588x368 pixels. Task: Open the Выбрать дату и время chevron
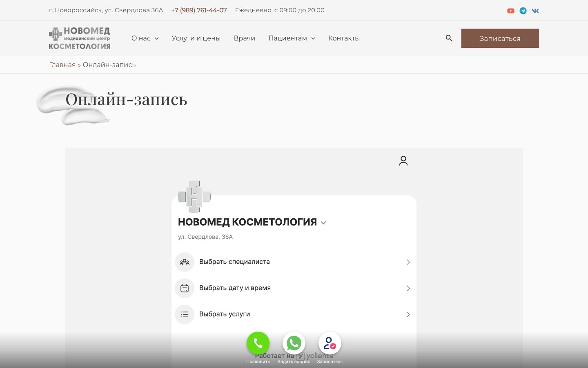point(408,288)
